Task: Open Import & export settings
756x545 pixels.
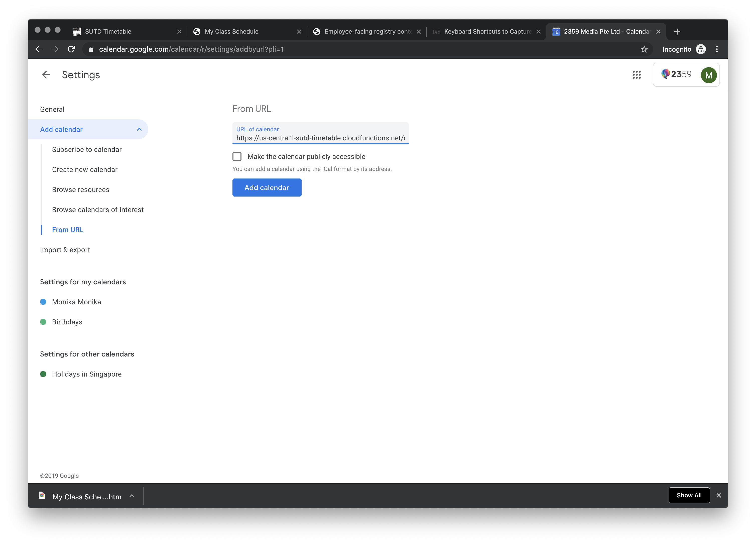Action: (x=65, y=250)
